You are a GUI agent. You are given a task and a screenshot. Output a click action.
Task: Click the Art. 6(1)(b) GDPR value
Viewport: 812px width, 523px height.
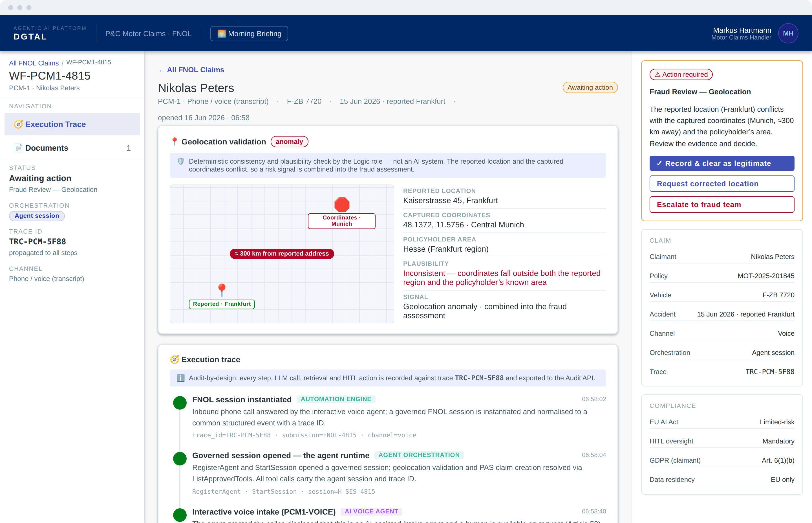778,460
